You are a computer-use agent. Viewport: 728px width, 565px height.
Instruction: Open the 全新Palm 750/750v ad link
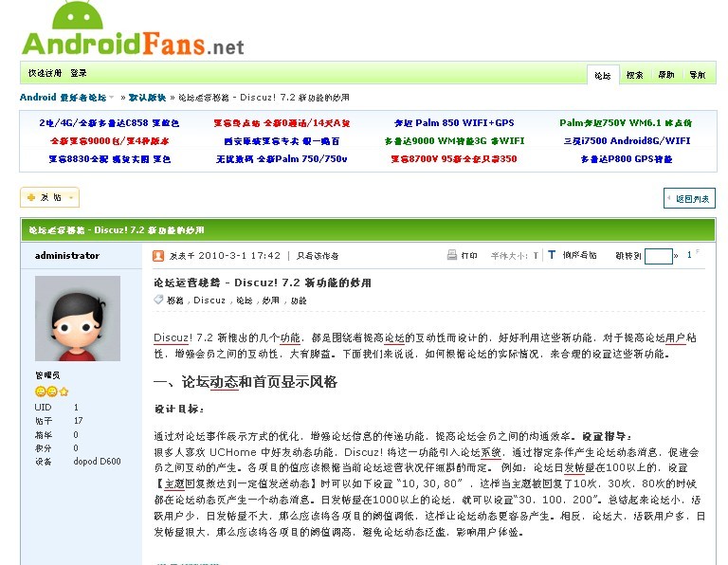point(282,159)
